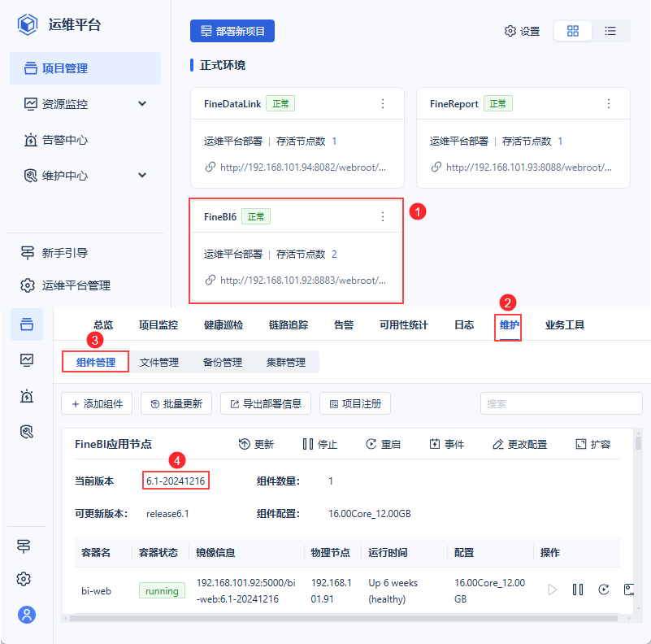Open 新手引导 in the sidebar

tap(54, 253)
